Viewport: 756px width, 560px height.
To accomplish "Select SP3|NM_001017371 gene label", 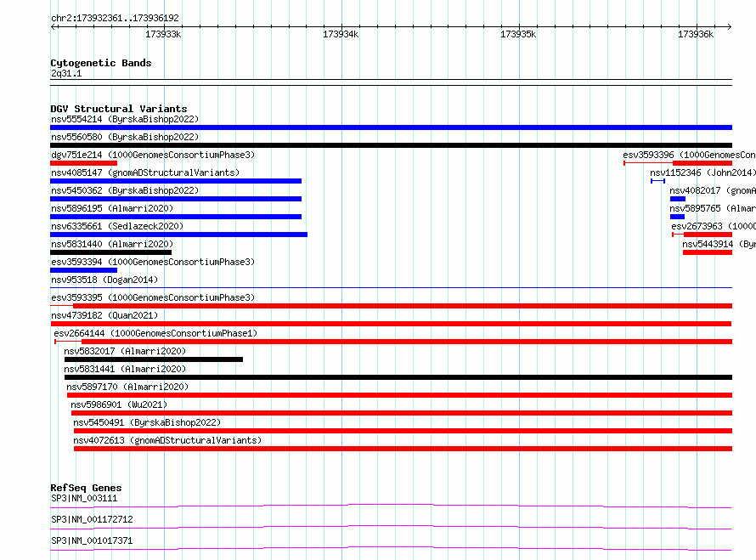I will [92, 540].
